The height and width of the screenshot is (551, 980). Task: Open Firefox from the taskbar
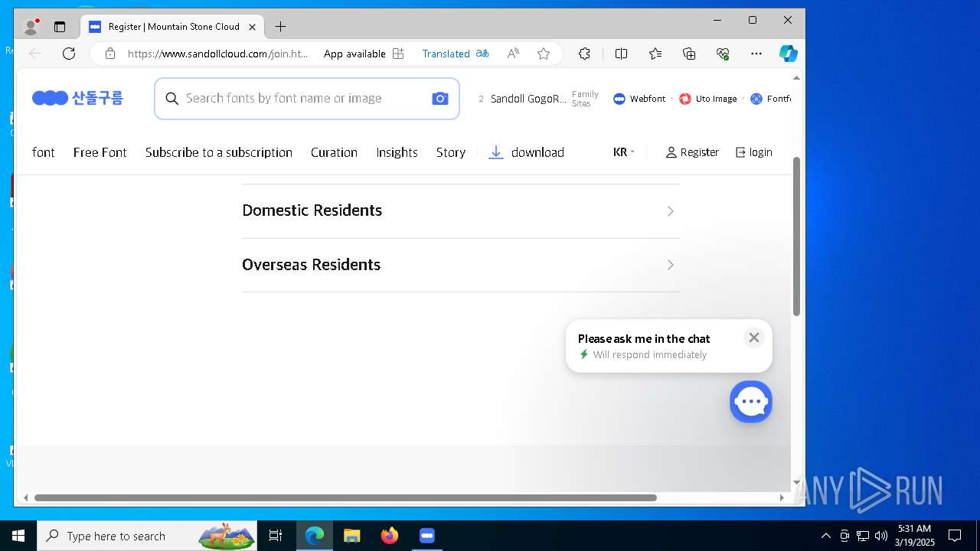[x=390, y=536]
